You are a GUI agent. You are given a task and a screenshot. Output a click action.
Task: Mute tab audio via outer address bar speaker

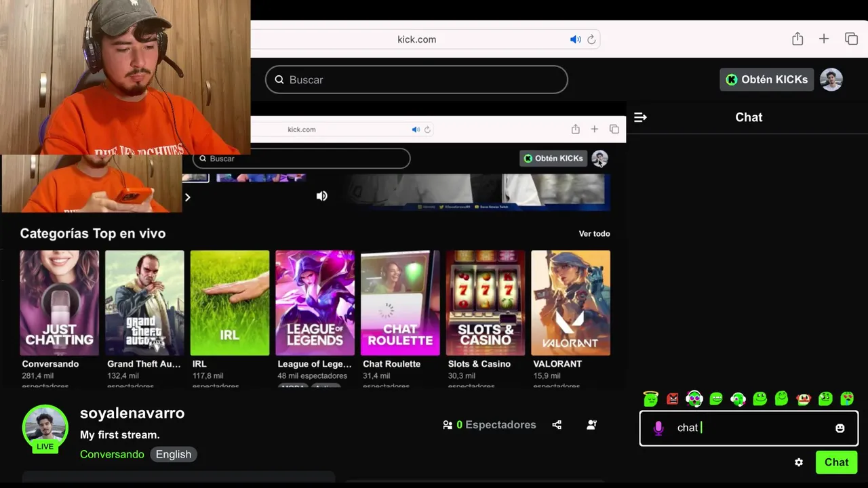click(x=576, y=39)
